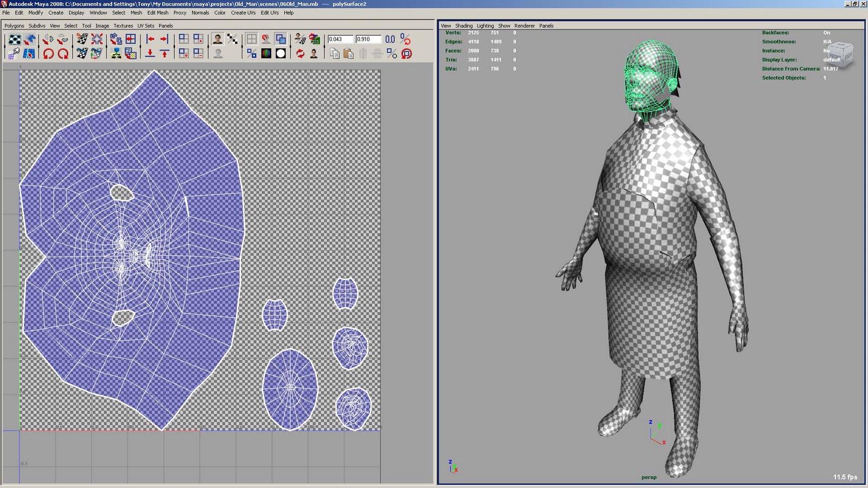Open the Renderer menu in the viewport panel
This screenshot has height=488, width=868.
[x=524, y=25]
